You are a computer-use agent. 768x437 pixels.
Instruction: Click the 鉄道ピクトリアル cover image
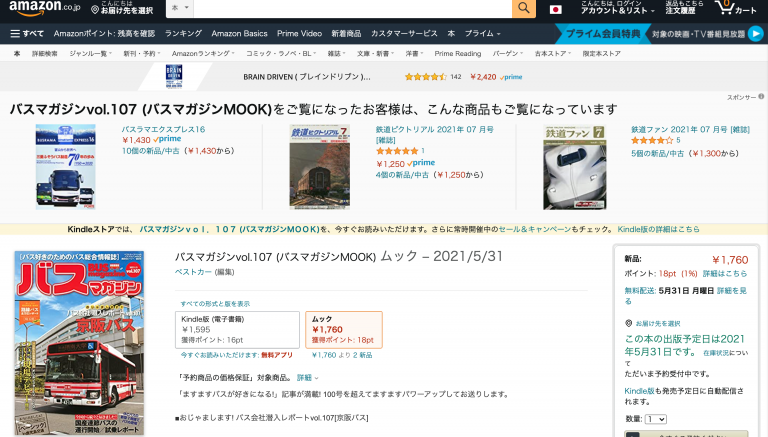click(x=319, y=167)
